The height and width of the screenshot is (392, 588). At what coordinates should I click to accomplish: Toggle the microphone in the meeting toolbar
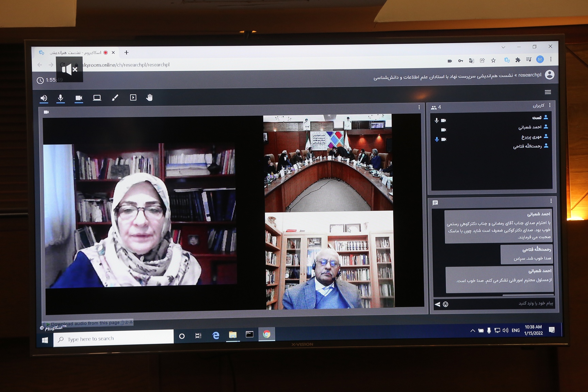(61, 98)
